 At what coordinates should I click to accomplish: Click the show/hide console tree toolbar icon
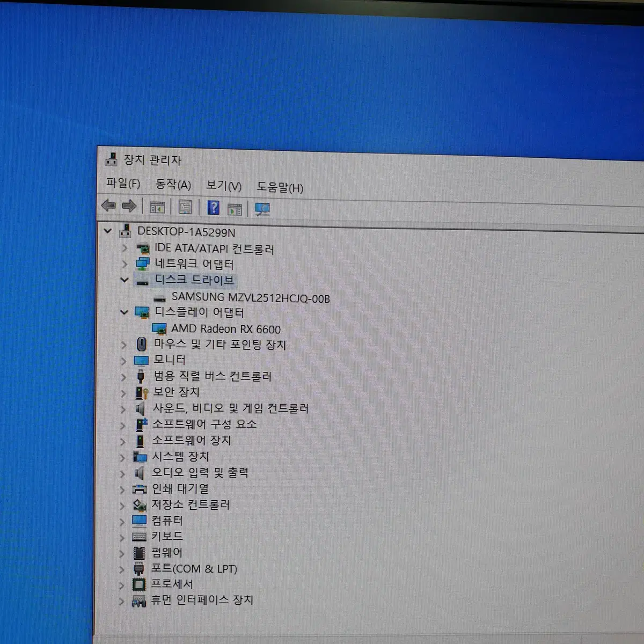coord(157,207)
